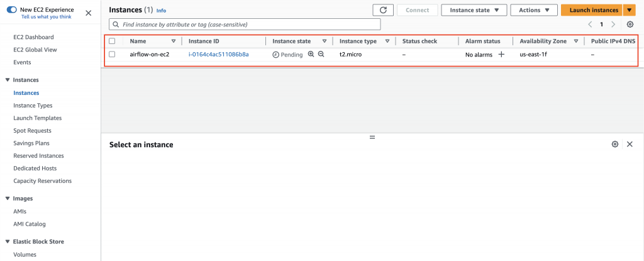The height and width of the screenshot is (261, 644).
Task: Click the search magnifier icon
Action: click(116, 25)
